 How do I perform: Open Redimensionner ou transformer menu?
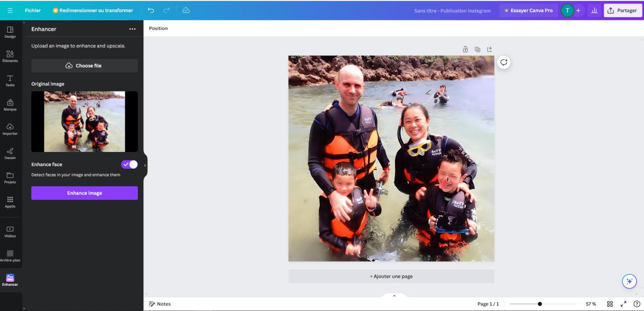[93, 10]
